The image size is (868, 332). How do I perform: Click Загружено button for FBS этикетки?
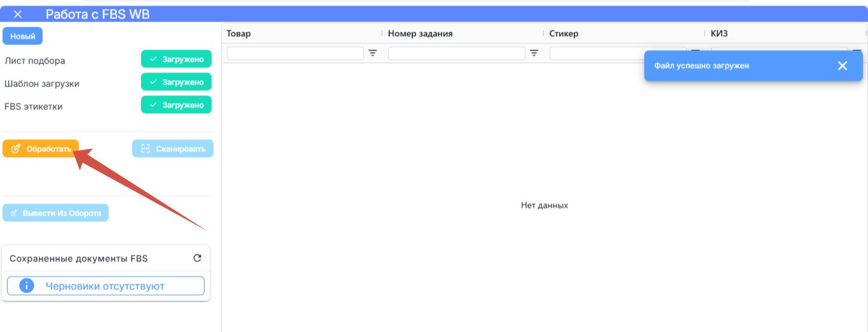tap(176, 105)
